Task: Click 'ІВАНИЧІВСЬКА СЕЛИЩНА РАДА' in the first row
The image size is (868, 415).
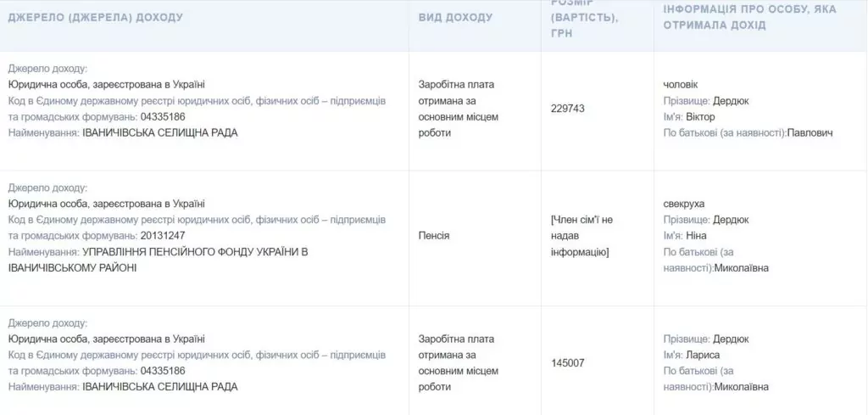Action: pyautogui.click(x=160, y=132)
